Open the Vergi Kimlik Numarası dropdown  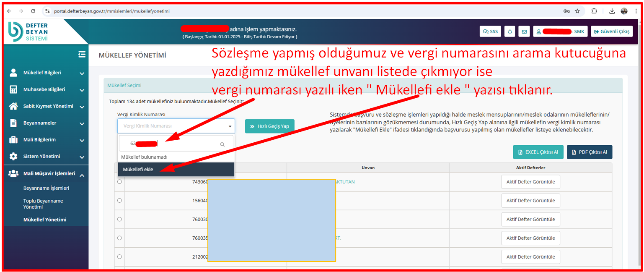(176, 126)
